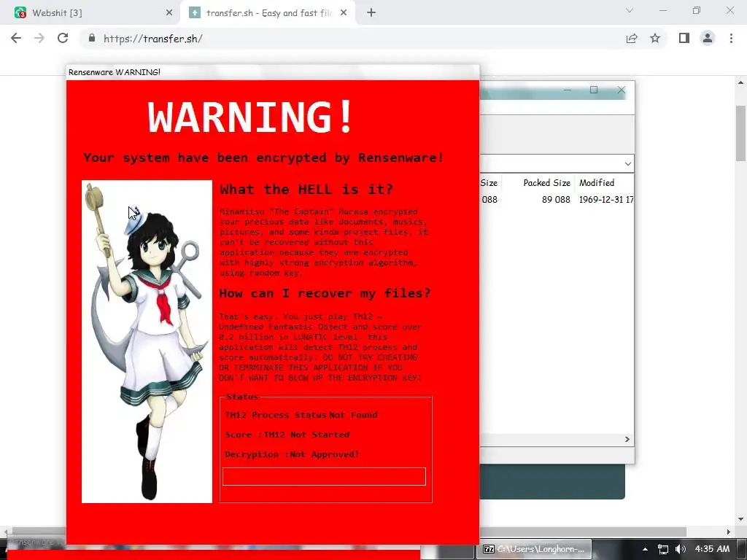
Task: Open the browser profile avatar
Action: pos(708,38)
